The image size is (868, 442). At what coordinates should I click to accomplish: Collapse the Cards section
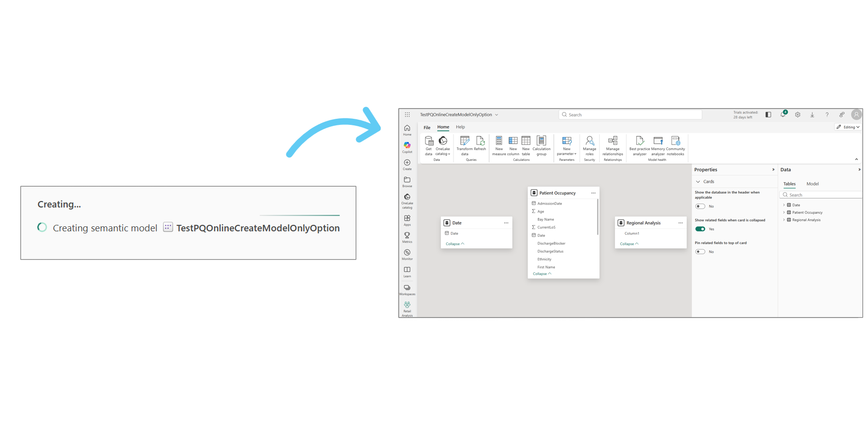point(698,181)
